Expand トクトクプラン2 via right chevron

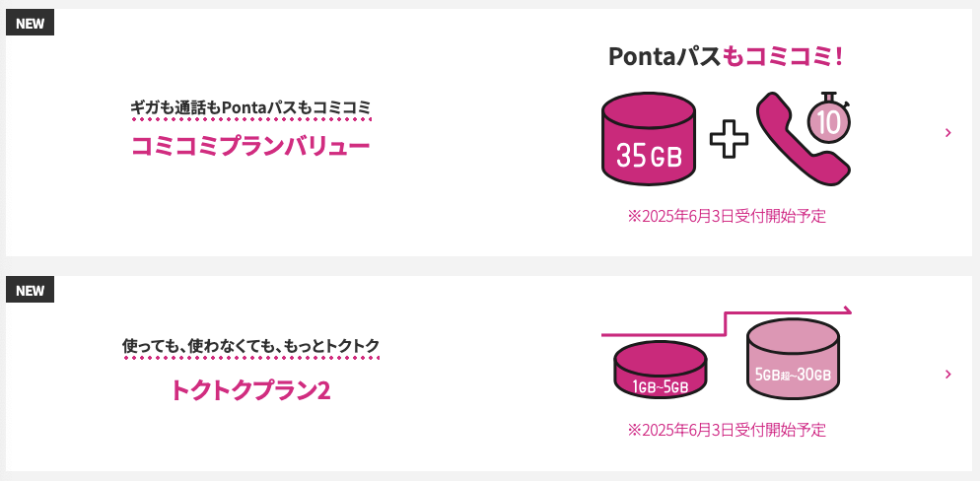click(x=948, y=374)
